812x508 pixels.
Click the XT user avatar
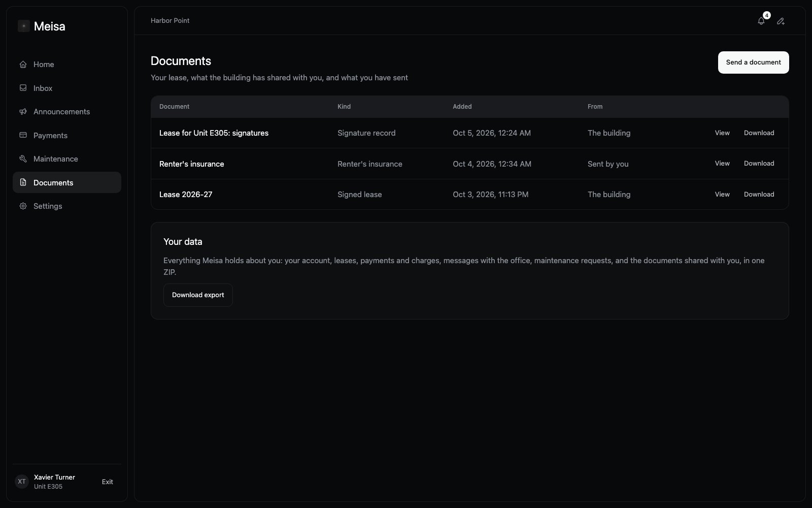[x=22, y=482]
